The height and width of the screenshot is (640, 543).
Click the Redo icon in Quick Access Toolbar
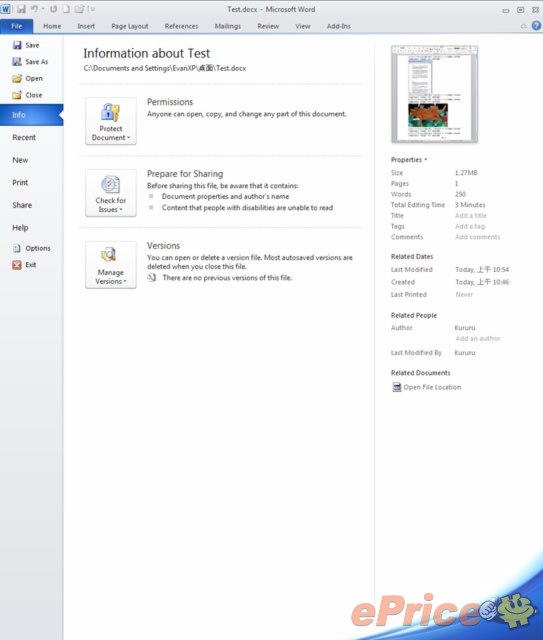click(53, 9)
